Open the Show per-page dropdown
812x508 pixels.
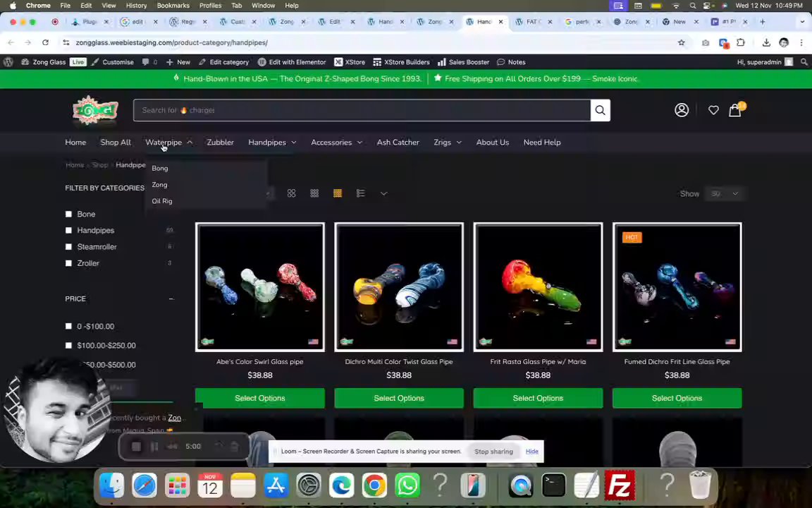click(724, 194)
